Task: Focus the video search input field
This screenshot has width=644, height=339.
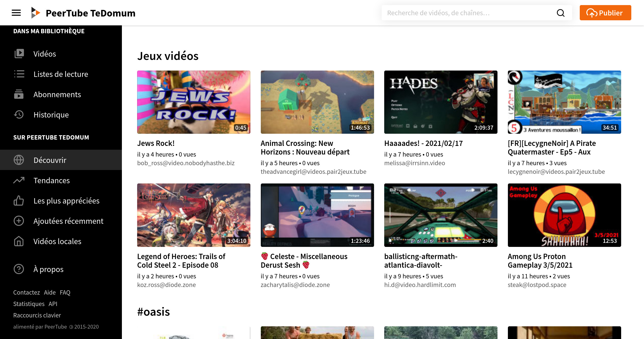Action: click(467, 13)
